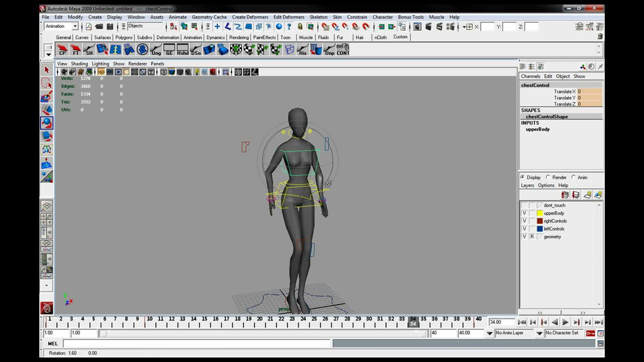
Task: Open the viewport Panels menu
Action: click(x=157, y=64)
